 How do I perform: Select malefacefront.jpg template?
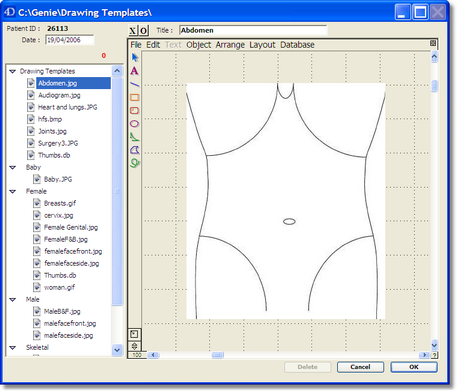click(70, 323)
